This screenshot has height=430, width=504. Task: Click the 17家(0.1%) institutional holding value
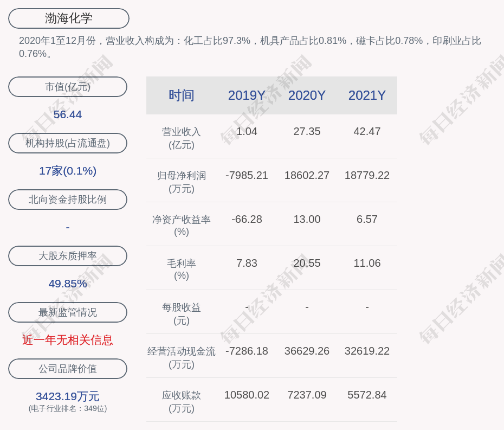coord(68,171)
